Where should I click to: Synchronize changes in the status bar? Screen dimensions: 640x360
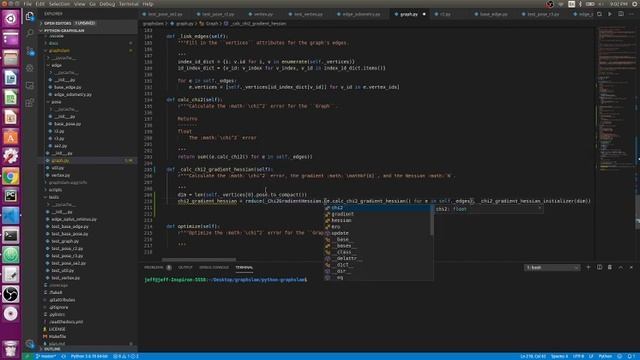click(64, 356)
